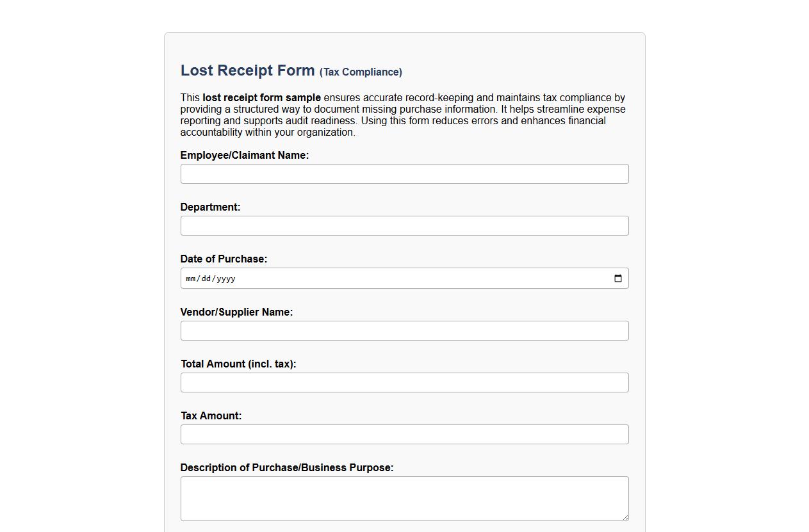Click the Employee/Claimant Name input field
The width and height of the screenshot is (809, 532).
[x=404, y=173]
